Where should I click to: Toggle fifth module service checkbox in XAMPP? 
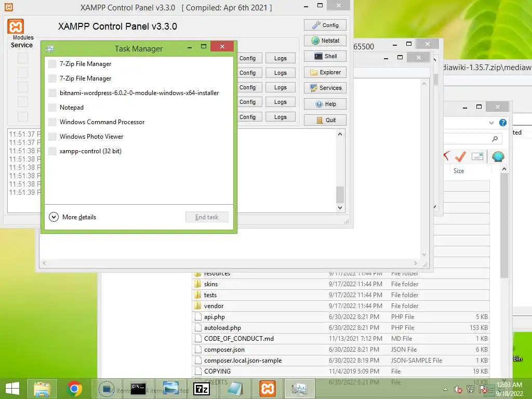click(23, 116)
